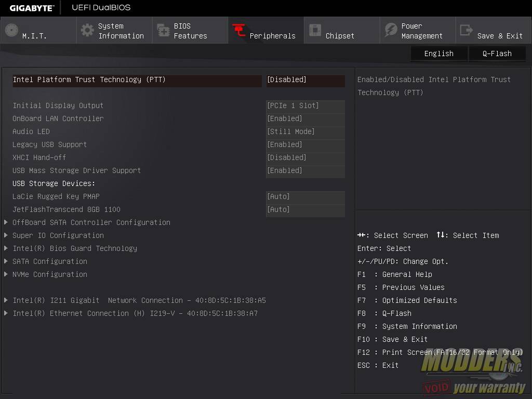Click the Chipset tab icon

pos(315,31)
